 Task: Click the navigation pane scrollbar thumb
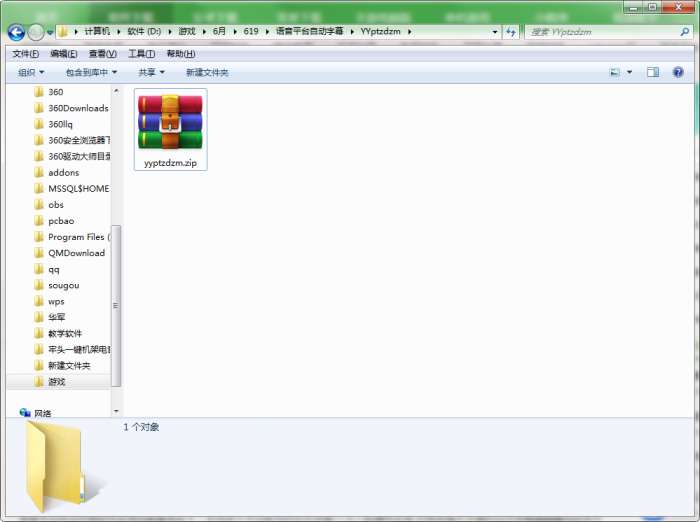click(x=116, y=306)
